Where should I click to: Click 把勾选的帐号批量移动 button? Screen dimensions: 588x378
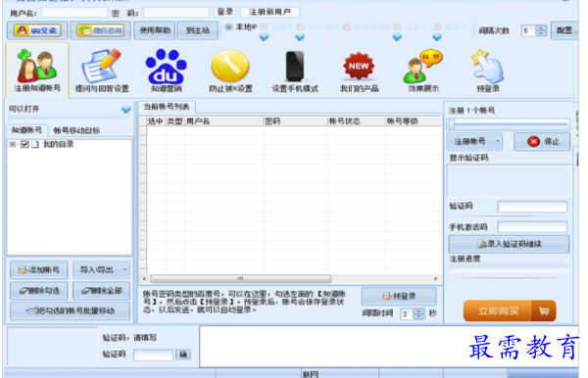point(71,310)
